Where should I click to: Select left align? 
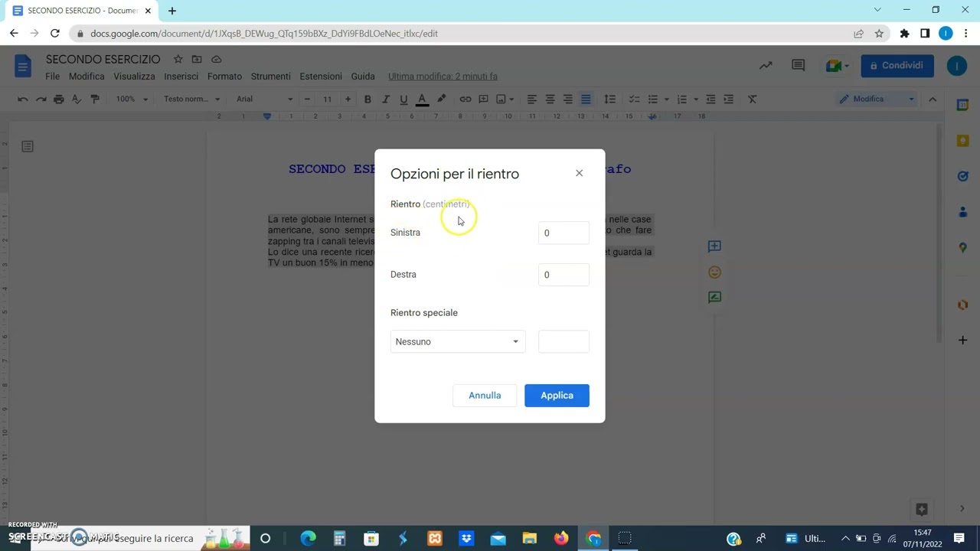click(531, 99)
